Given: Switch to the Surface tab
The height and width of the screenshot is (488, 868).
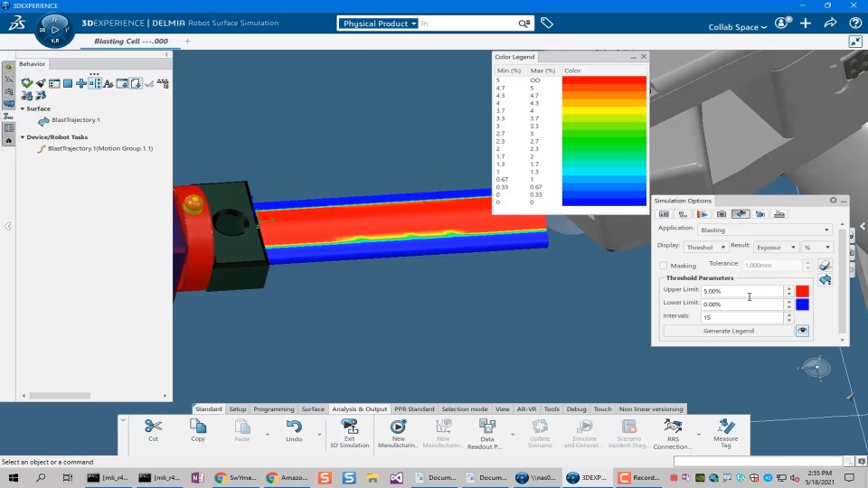Looking at the screenshot, I should [313, 408].
